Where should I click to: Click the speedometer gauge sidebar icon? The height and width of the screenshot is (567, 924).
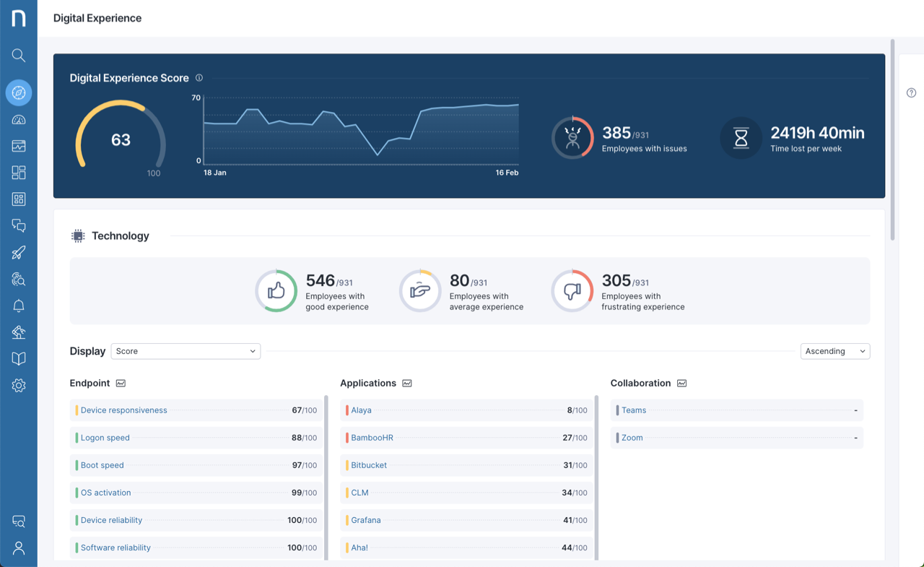(x=19, y=120)
